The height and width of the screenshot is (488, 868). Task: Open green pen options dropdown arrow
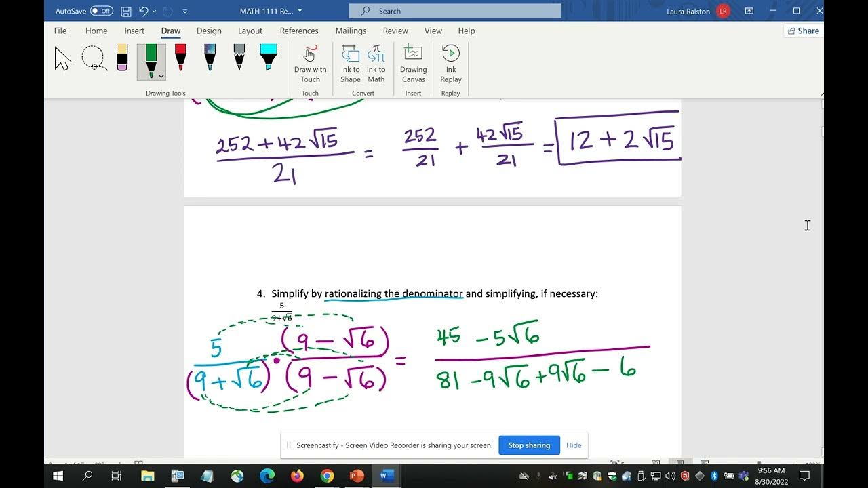(161, 75)
